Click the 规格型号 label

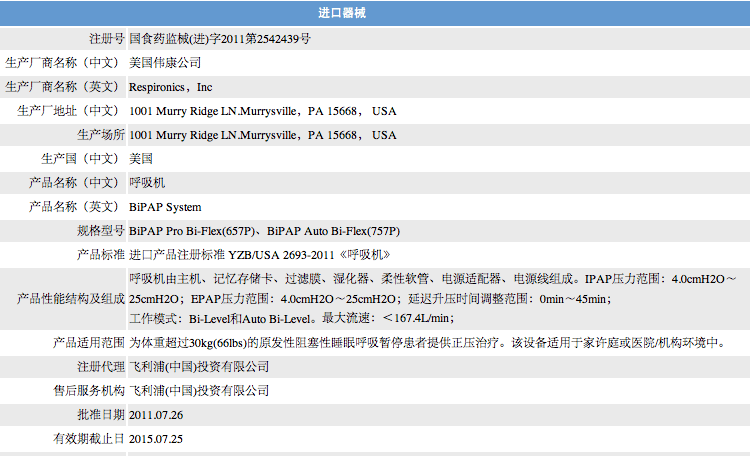click(101, 231)
